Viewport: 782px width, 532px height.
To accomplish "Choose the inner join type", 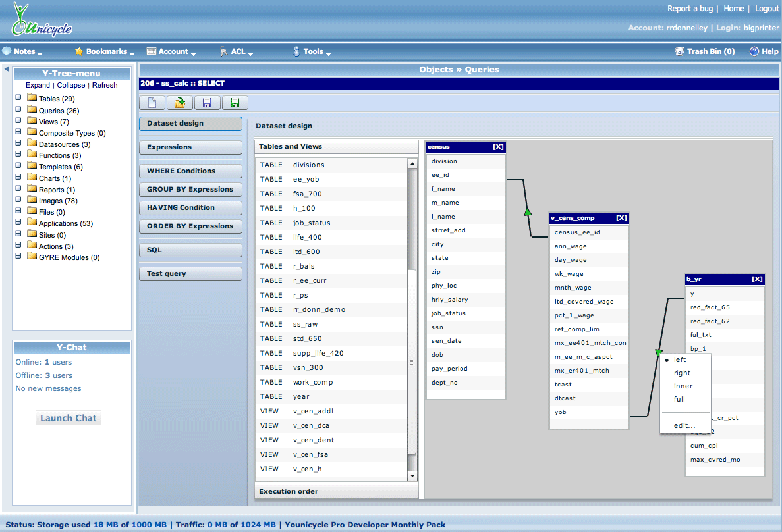I will point(683,386).
